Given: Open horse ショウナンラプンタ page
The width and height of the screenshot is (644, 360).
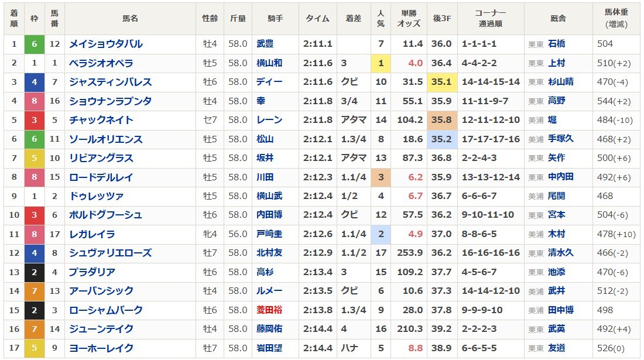Looking at the screenshot, I should [x=110, y=101].
